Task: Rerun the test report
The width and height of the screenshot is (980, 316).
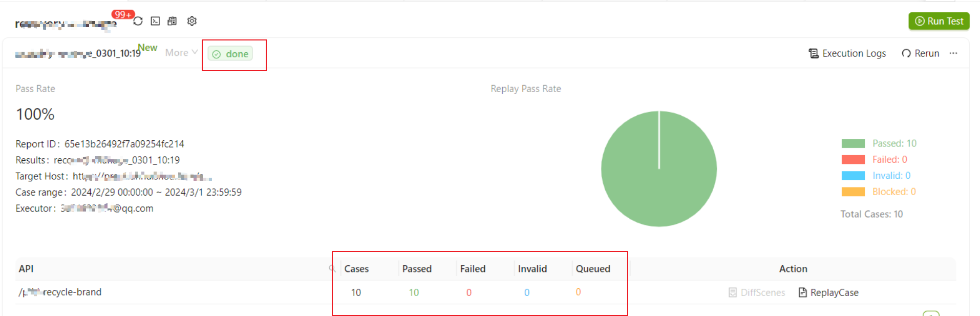Action: pos(920,53)
